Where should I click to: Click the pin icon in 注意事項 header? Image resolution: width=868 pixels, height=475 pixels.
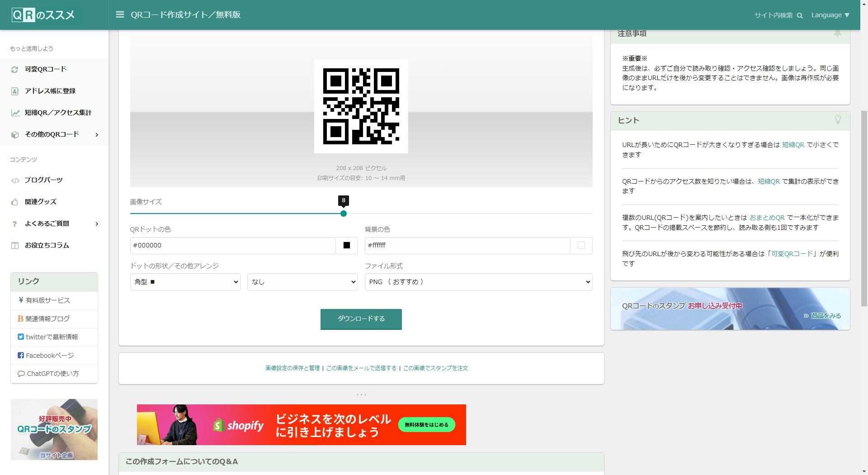(x=837, y=33)
